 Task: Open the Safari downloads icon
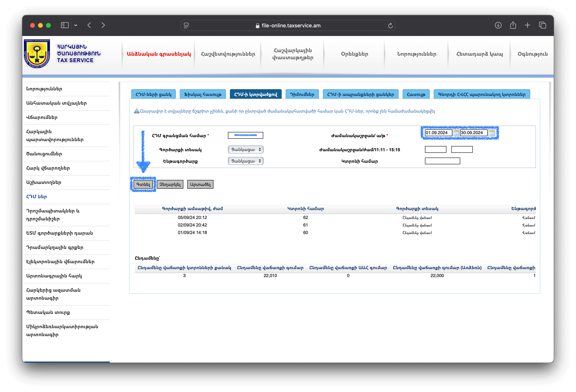[x=498, y=25]
